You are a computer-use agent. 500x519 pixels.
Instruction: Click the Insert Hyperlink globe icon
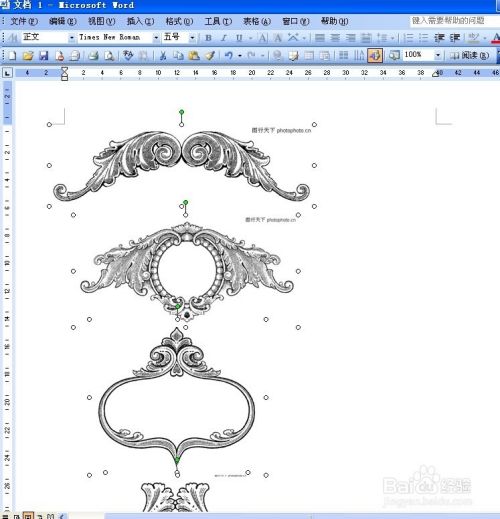click(277, 55)
